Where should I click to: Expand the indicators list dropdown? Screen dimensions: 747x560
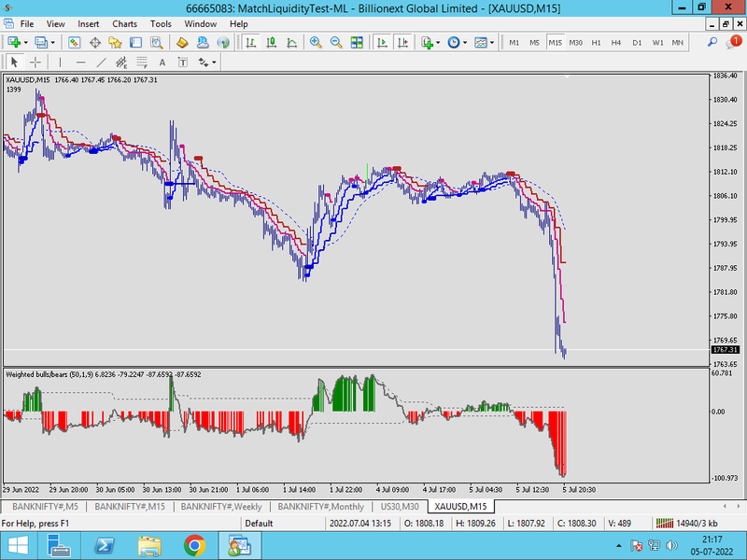[x=438, y=42]
